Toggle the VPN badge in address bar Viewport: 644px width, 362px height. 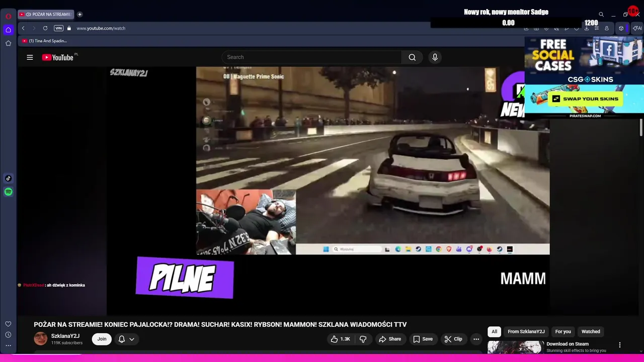pyautogui.click(x=58, y=28)
